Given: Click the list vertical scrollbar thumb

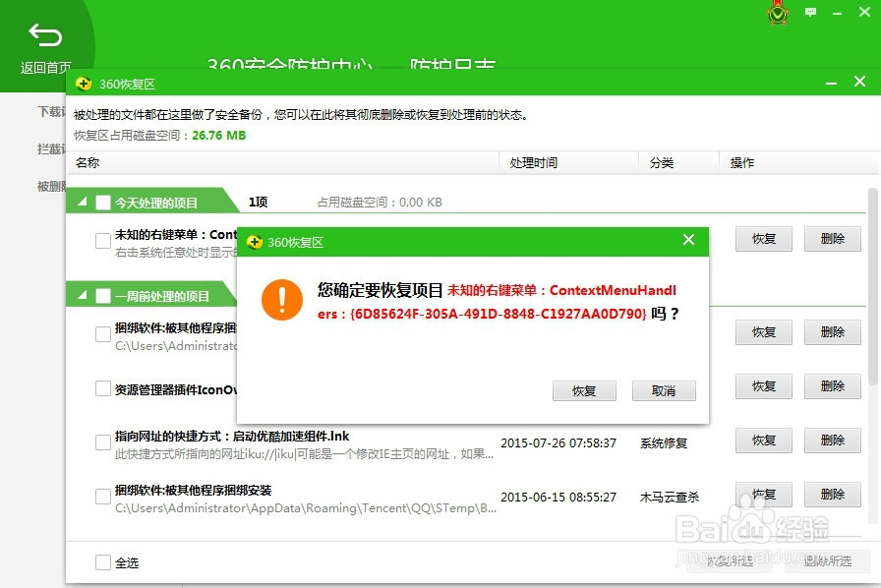Looking at the screenshot, I should pos(872,287).
